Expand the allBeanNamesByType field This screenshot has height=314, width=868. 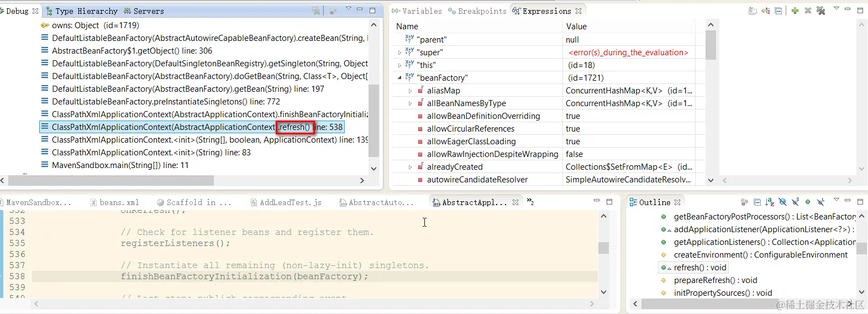pos(410,103)
